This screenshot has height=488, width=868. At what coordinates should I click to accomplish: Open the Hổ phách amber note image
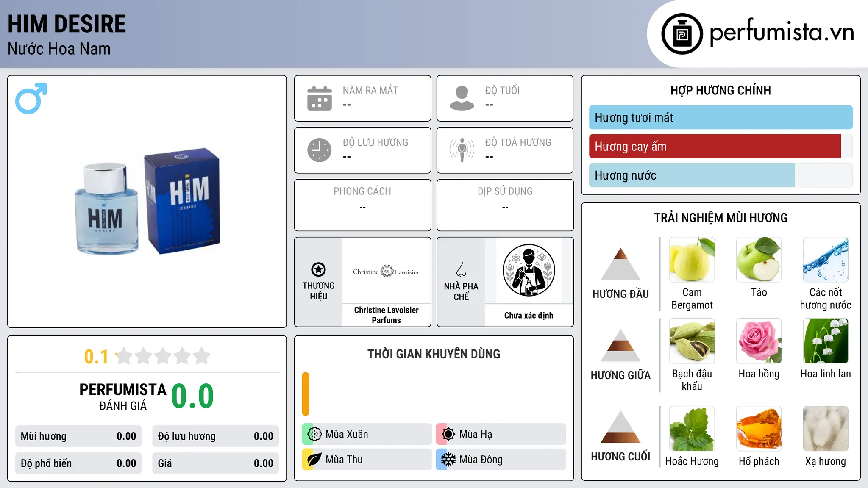pyautogui.click(x=759, y=429)
